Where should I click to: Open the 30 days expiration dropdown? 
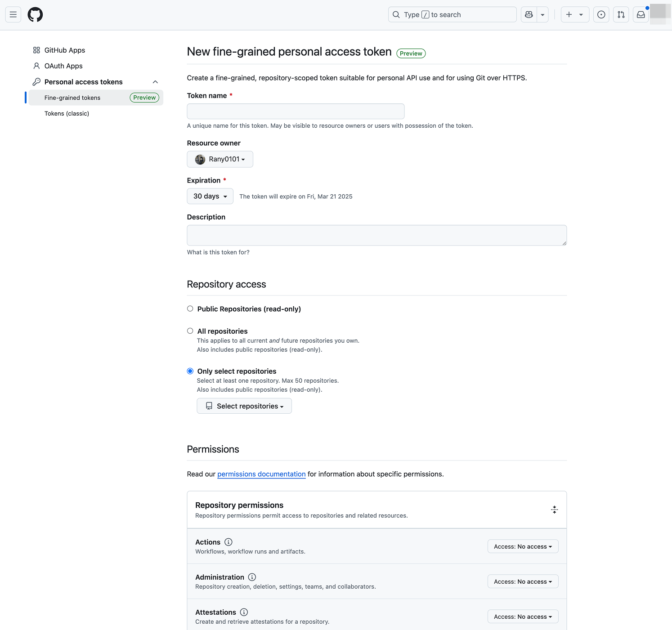point(210,196)
